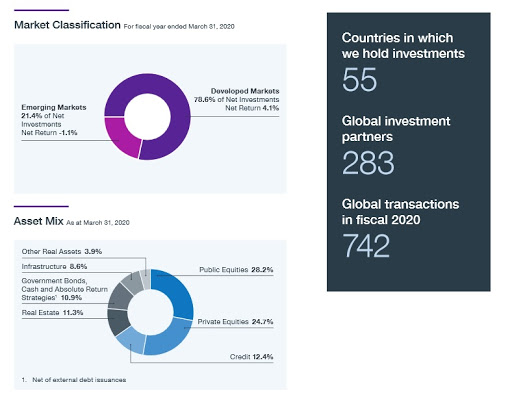Image resolution: width=512 pixels, height=408 pixels.
Task: Click the 283 global investment partners figure
Action: 368,163
